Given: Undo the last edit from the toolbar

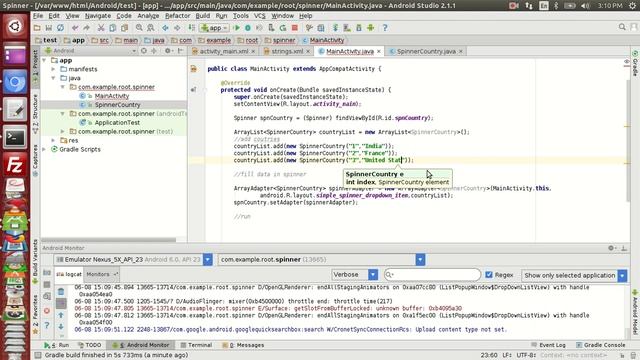Looking at the screenshot, I should click(x=75, y=28).
